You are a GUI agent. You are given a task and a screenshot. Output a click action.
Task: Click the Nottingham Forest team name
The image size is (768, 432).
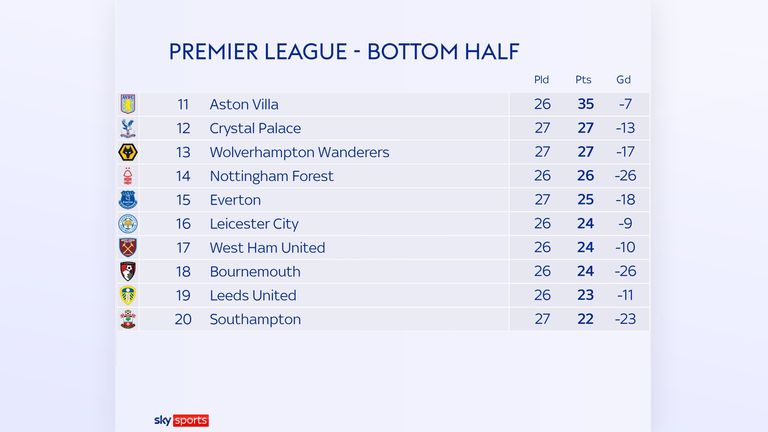271,176
